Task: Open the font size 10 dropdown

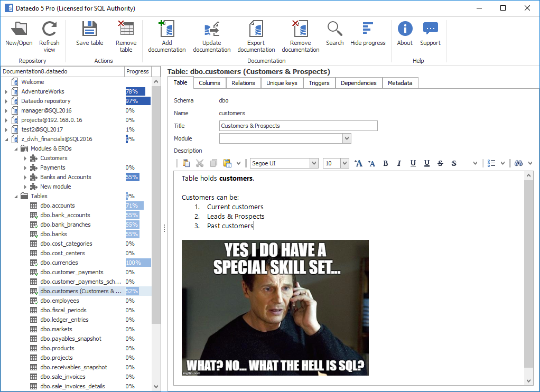Action: tap(345, 163)
